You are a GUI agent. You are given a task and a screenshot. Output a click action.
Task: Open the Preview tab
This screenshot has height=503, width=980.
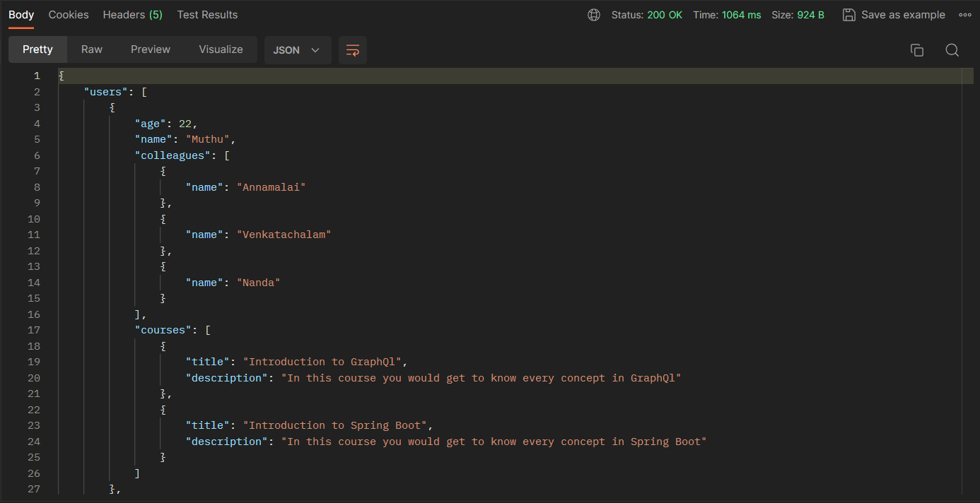click(x=150, y=49)
